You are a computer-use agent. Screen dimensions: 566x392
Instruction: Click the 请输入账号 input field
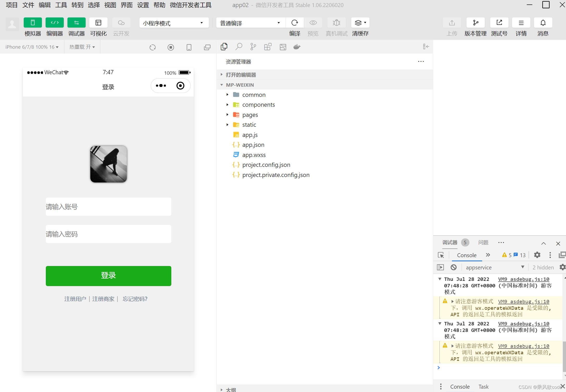pos(108,207)
